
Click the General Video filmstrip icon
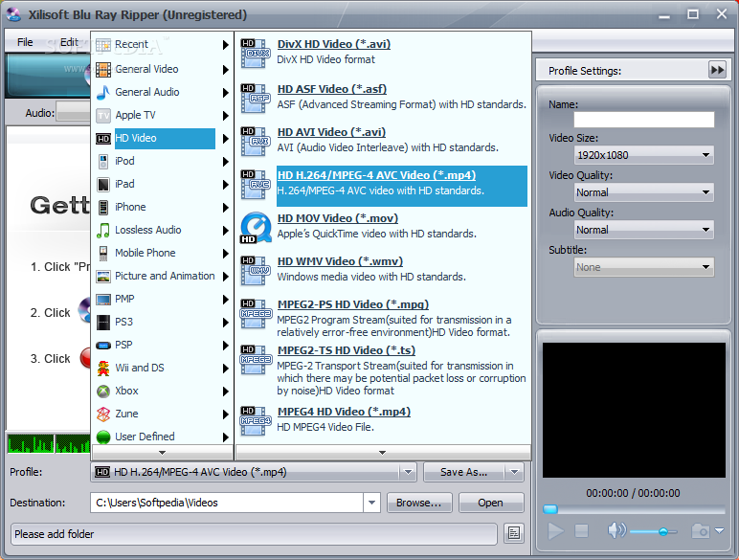click(x=103, y=69)
